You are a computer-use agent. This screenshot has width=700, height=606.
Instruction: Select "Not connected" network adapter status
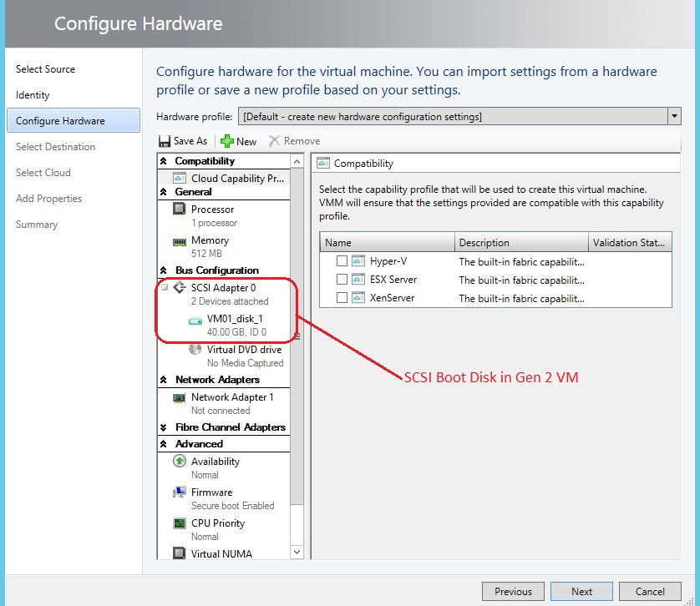pyautogui.click(x=221, y=411)
